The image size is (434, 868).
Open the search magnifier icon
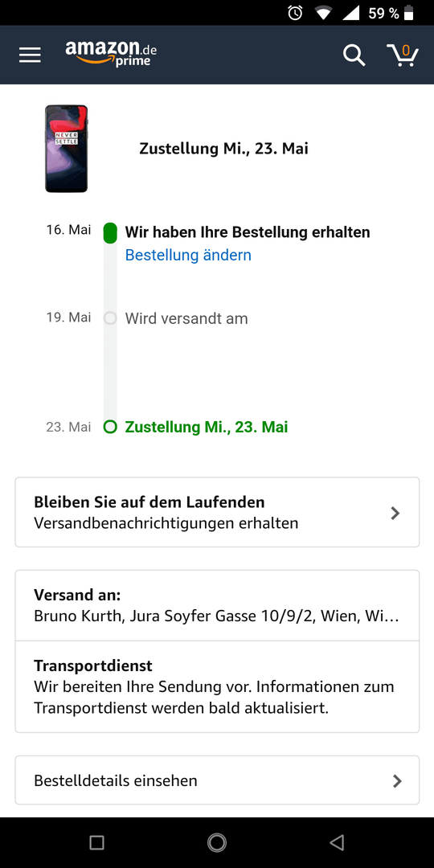click(x=354, y=55)
